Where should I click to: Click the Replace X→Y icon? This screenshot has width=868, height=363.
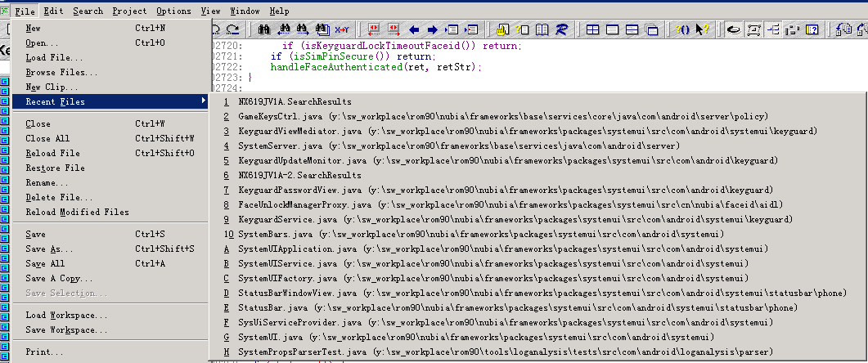click(341, 29)
